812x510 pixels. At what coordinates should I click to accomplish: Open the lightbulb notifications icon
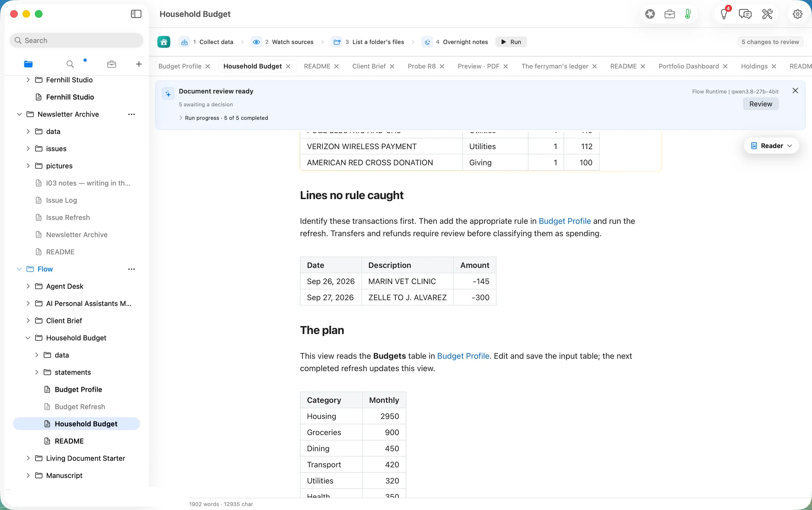point(724,14)
